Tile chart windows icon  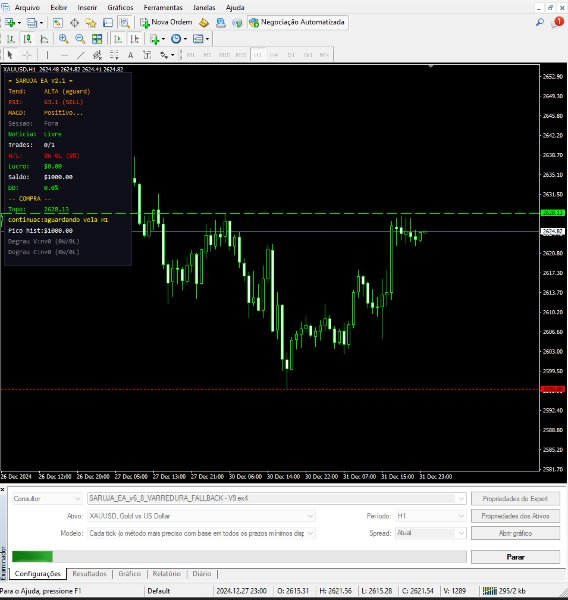coord(97,39)
